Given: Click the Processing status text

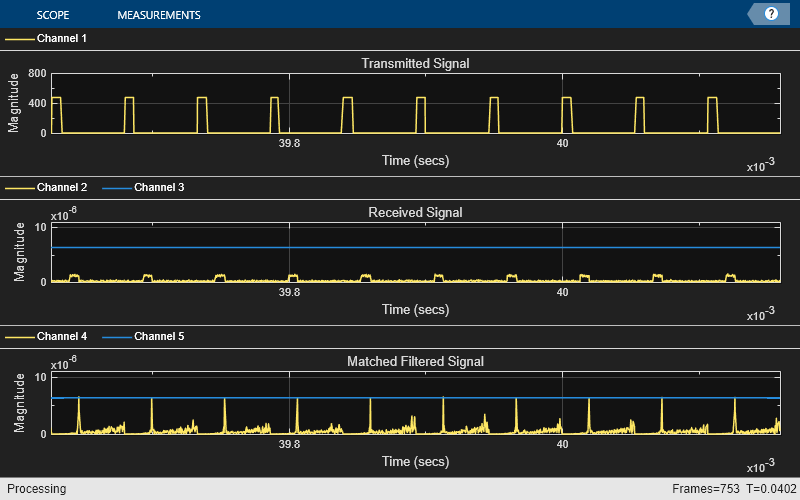Looking at the screenshot, I should pos(36,489).
